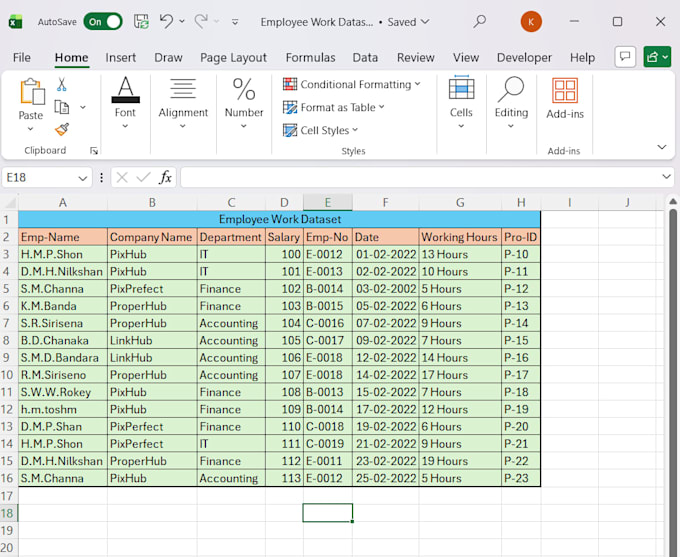Open the Clipboard dialog launcher
Viewport: 680px width, 557px height.
point(94,151)
